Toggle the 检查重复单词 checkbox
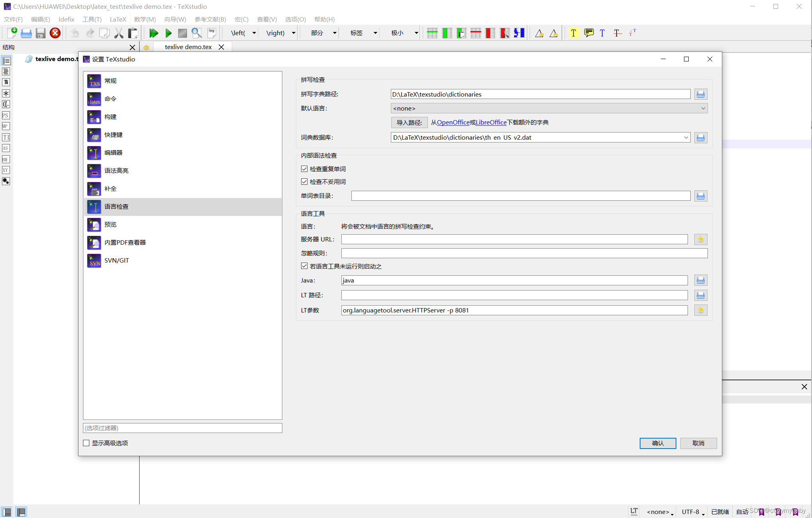812x518 pixels. (304, 169)
